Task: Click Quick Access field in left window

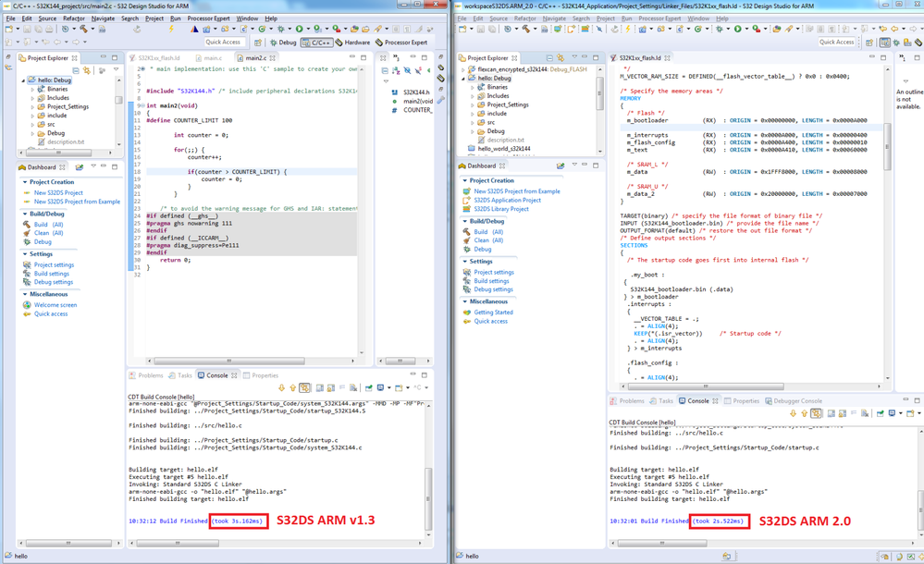Action: point(223,42)
